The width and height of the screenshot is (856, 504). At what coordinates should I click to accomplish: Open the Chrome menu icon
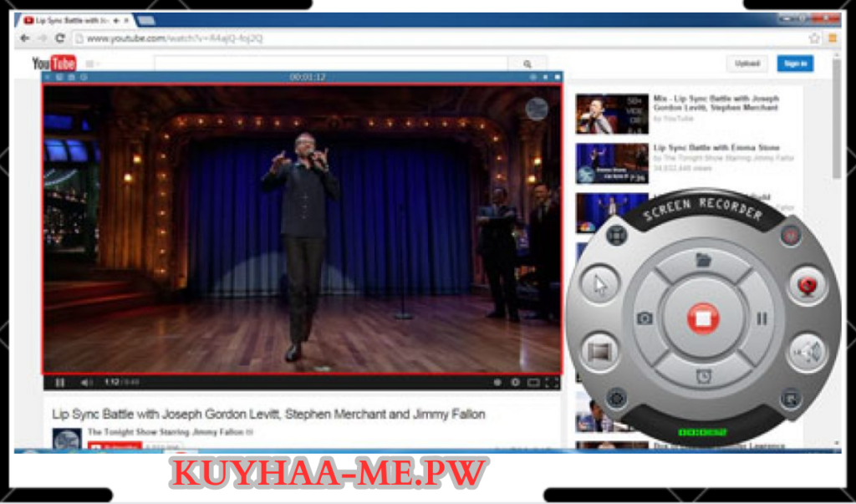[833, 38]
